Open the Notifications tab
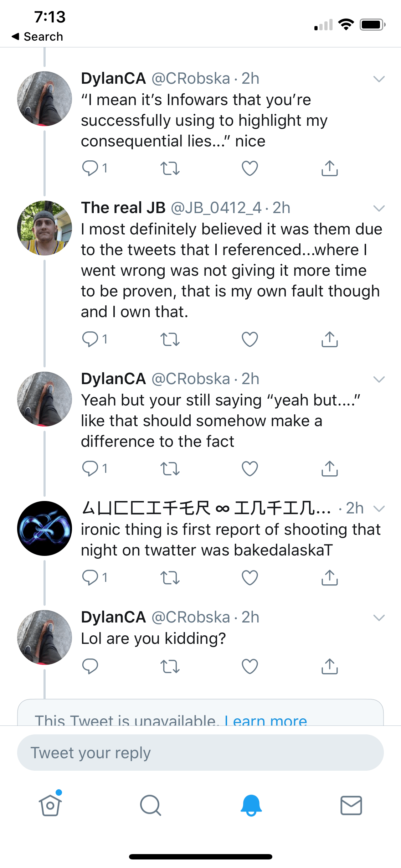This screenshot has height=868, width=401. (251, 805)
